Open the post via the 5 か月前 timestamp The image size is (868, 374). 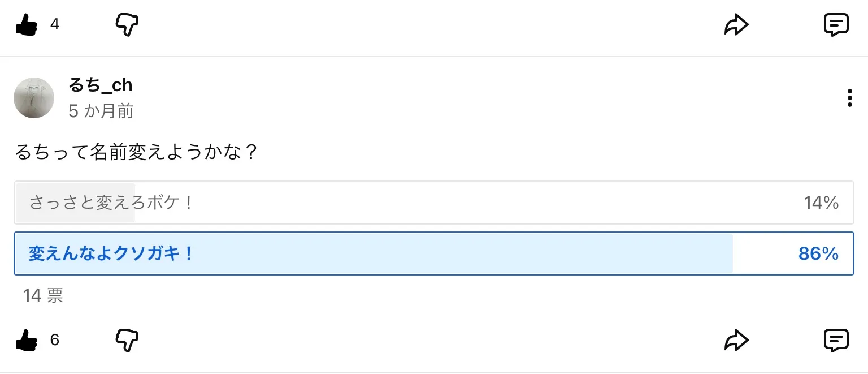101,111
